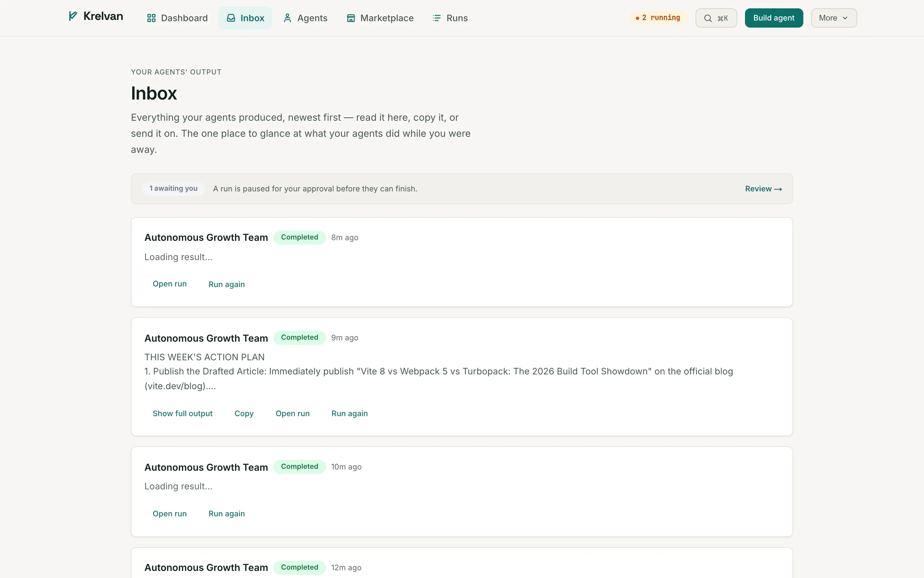
Task: Open the Runs tab
Action: [x=450, y=18]
